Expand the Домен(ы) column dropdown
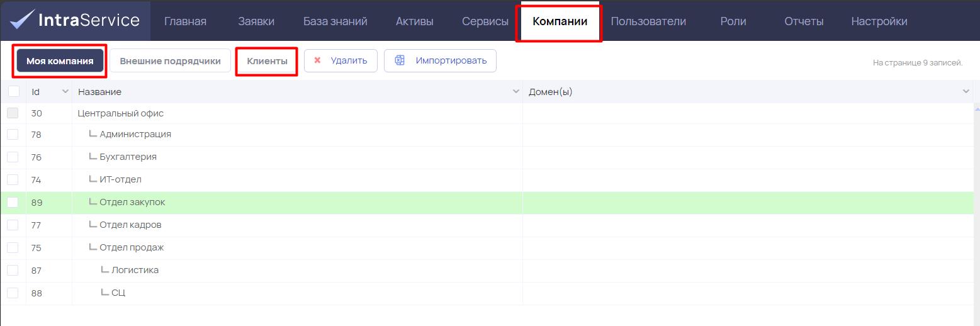Screen dimensions: 980x326 click(x=967, y=91)
